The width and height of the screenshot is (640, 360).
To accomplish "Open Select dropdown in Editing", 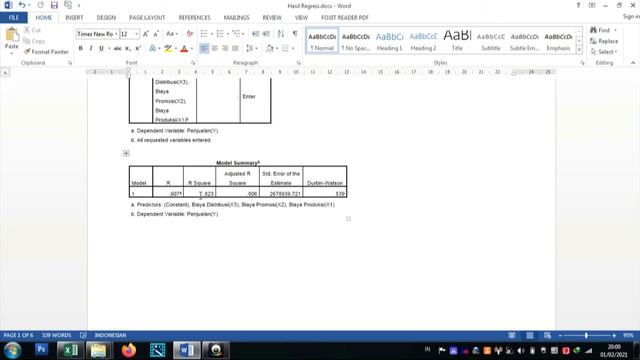I will pyautogui.click(x=604, y=52).
